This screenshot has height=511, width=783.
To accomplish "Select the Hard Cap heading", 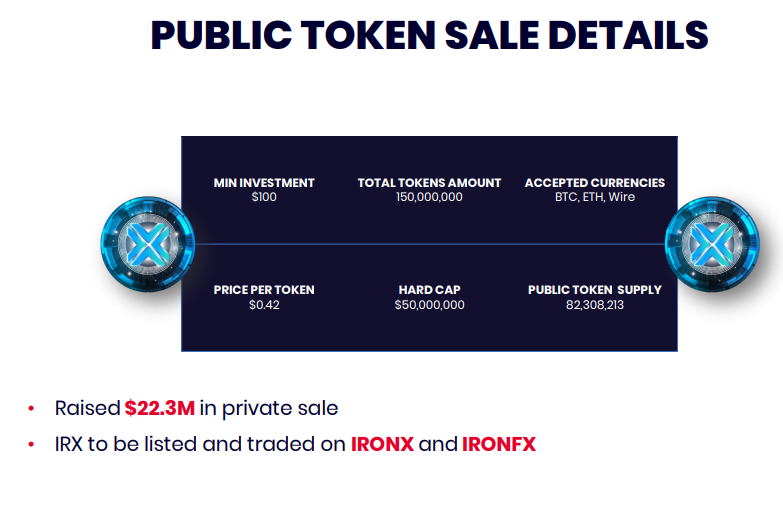I will (x=429, y=290).
